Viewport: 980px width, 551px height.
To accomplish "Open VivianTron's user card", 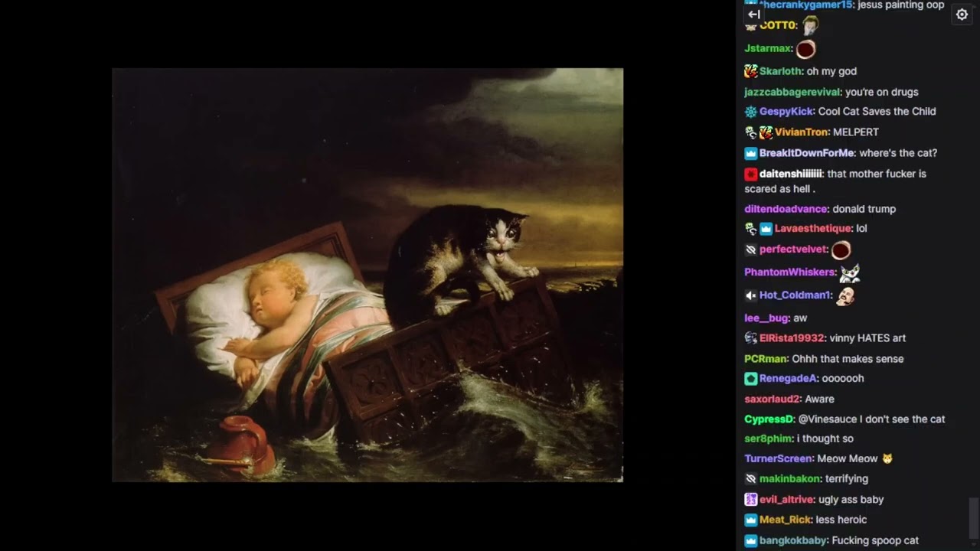I will pos(801,132).
